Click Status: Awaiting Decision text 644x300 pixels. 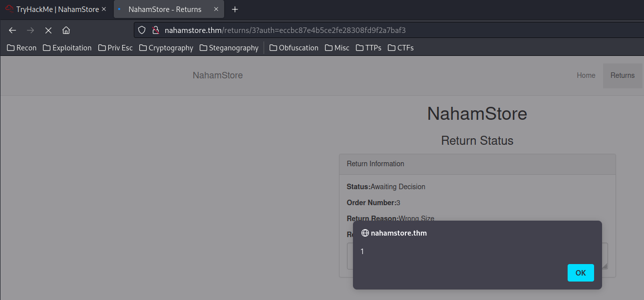pyautogui.click(x=386, y=187)
